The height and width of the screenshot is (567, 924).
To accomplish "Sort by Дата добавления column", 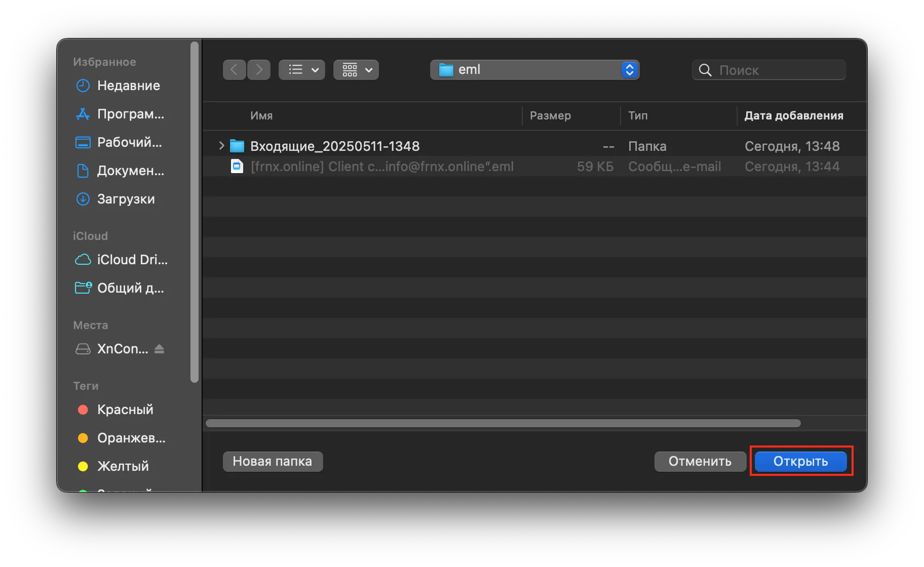I will pyautogui.click(x=793, y=115).
